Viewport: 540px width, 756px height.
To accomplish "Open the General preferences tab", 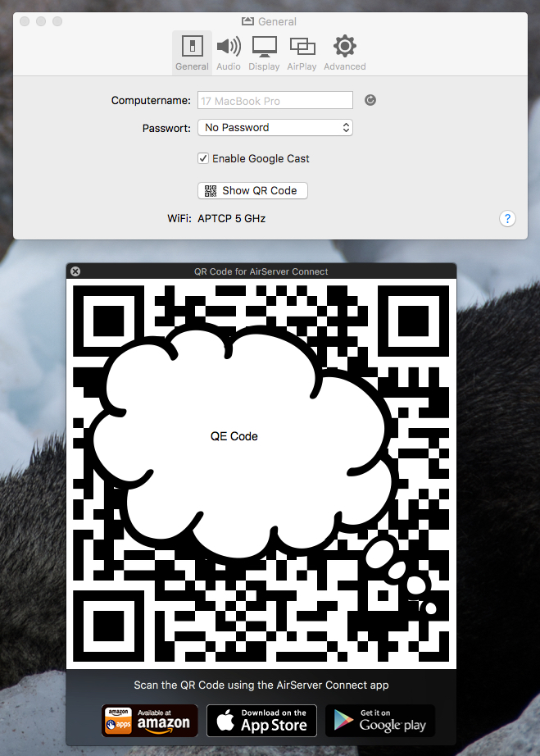I will tap(192, 52).
